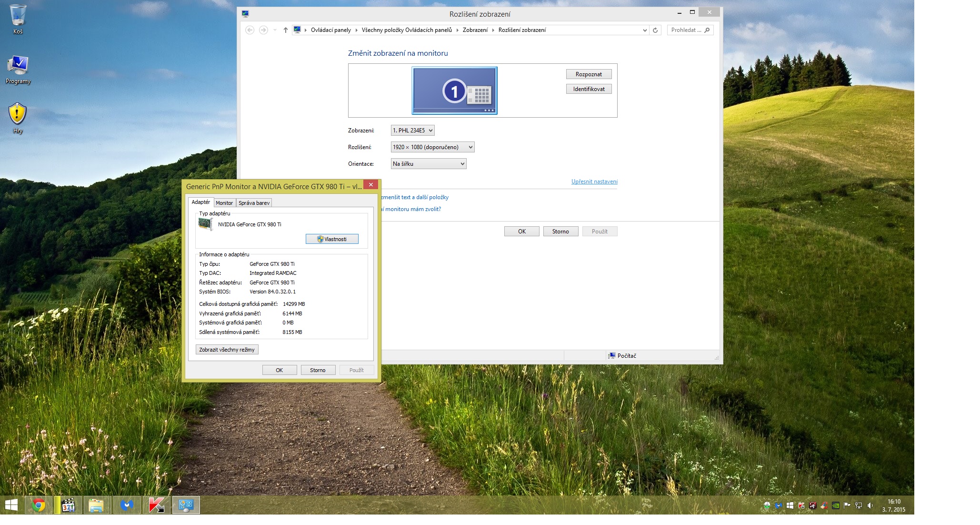This screenshot has height=525, width=980.
Task: Open Malwarebytes taskbar icon
Action: 127,505
